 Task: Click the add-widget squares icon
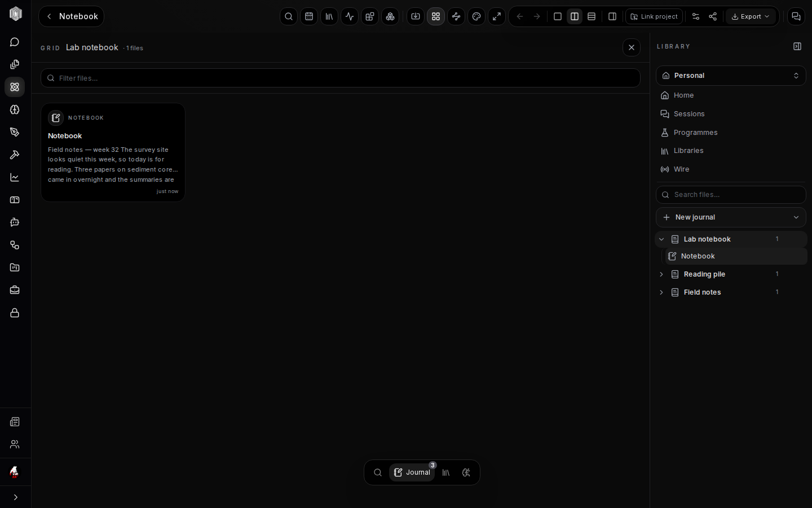pos(370,16)
